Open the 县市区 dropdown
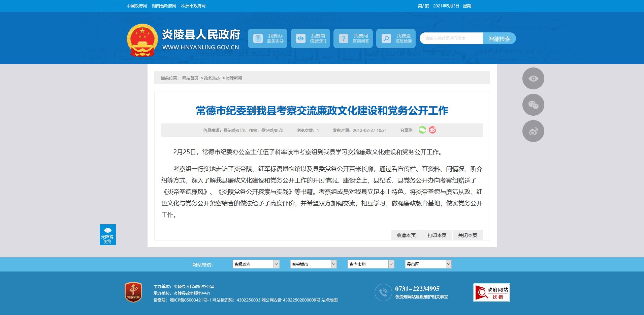This screenshot has width=644, height=315. pyautogui.click(x=428, y=264)
